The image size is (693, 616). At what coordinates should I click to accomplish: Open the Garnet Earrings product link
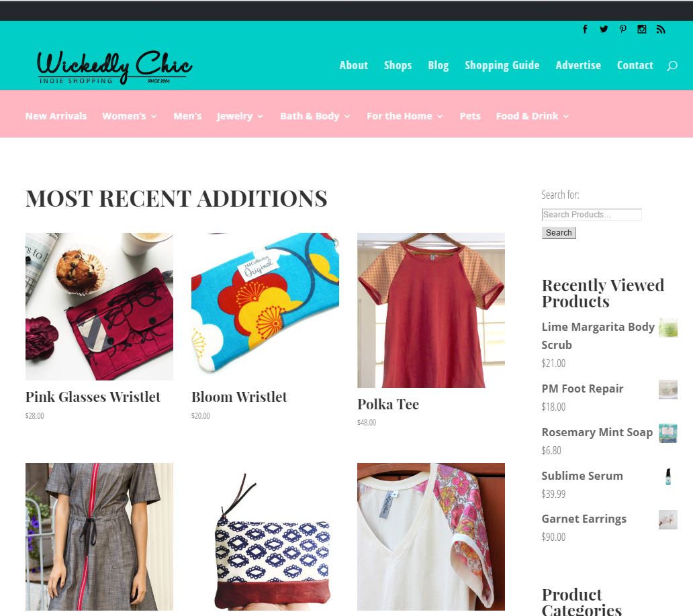pos(584,519)
